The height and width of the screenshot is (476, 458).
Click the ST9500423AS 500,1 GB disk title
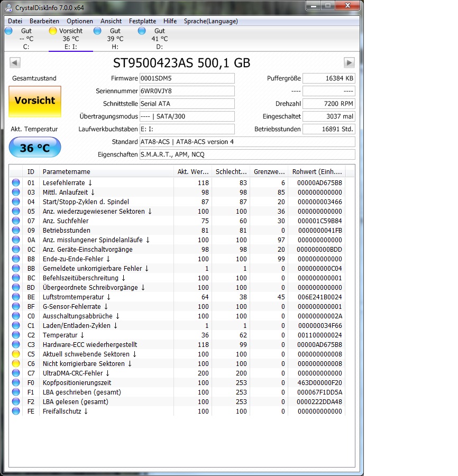[x=181, y=63]
